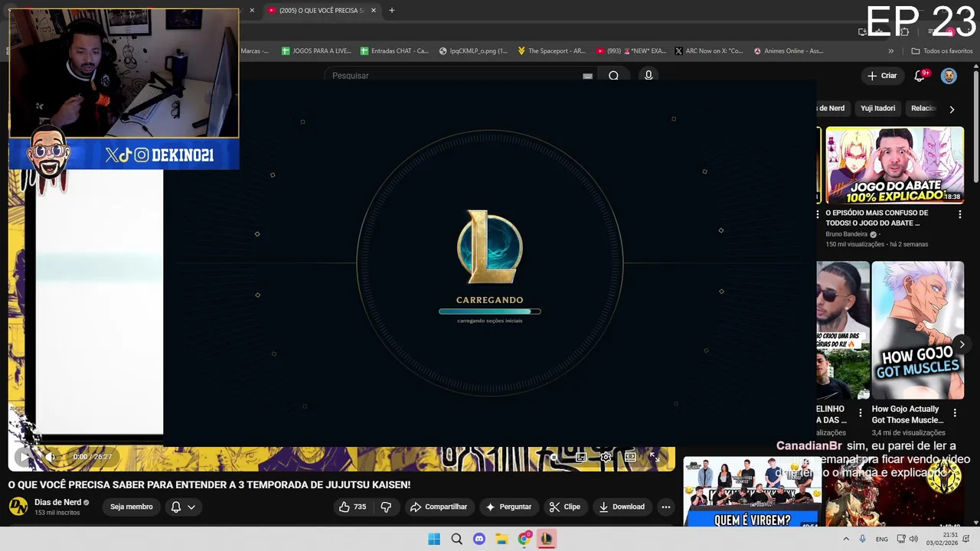Screen dimensions: 980x551
Task: Open the 'Quem é virgem?' video thumbnail
Action: [753, 492]
